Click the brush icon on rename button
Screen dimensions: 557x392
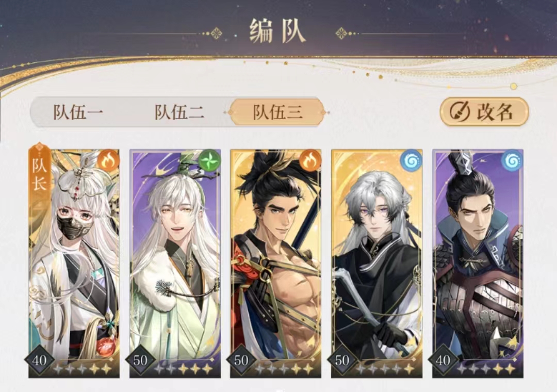pos(460,112)
